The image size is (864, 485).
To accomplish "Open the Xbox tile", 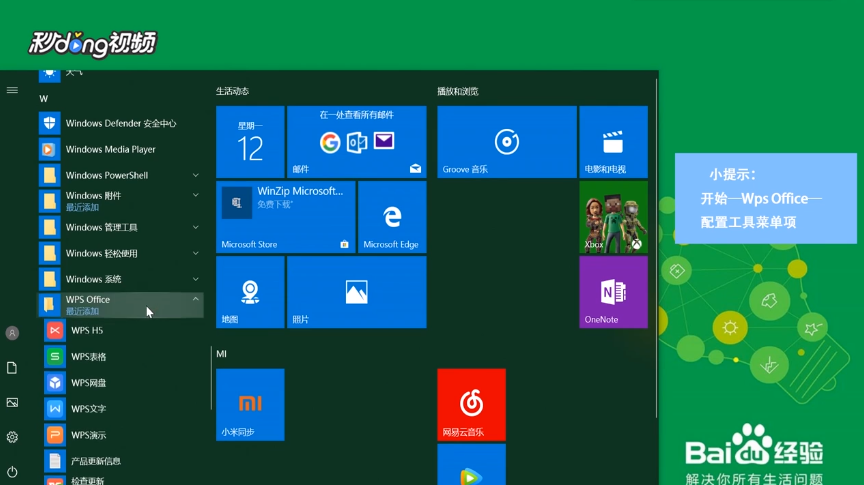I will click(613, 217).
